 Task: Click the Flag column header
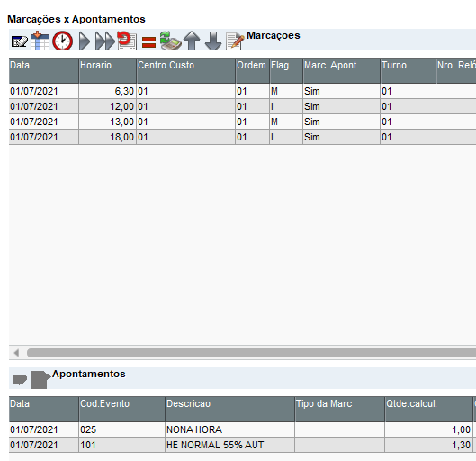tap(286, 70)
